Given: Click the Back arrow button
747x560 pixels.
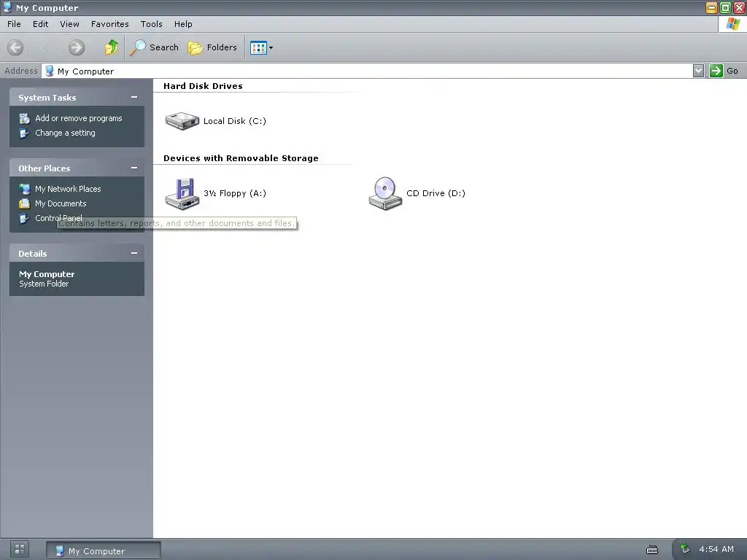Looking at the screenshot, I should (15, 47).
